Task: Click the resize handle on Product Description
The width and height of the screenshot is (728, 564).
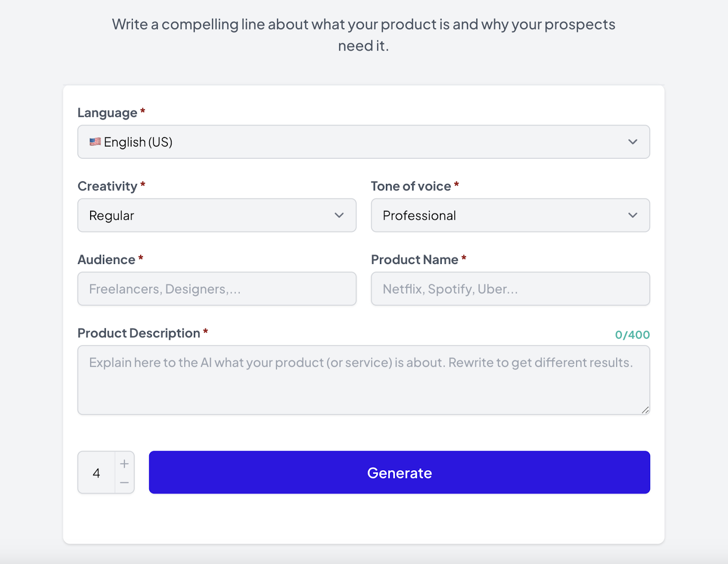Action: click(645, 411)
